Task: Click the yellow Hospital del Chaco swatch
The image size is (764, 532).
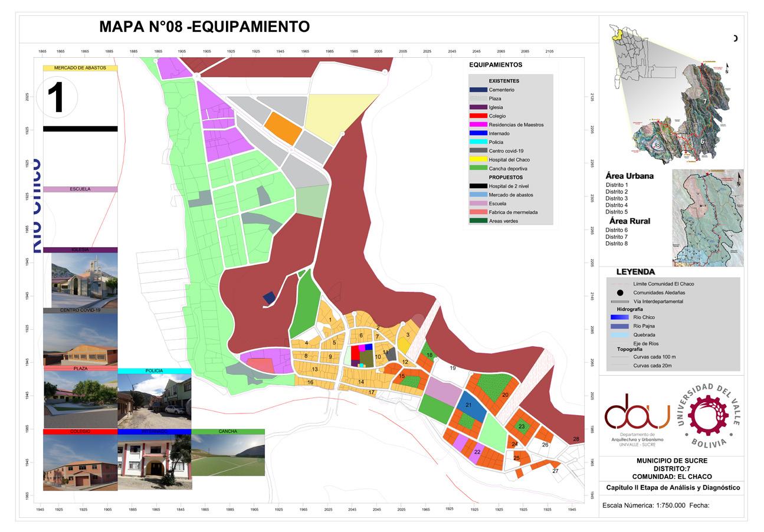Action: 478,159
